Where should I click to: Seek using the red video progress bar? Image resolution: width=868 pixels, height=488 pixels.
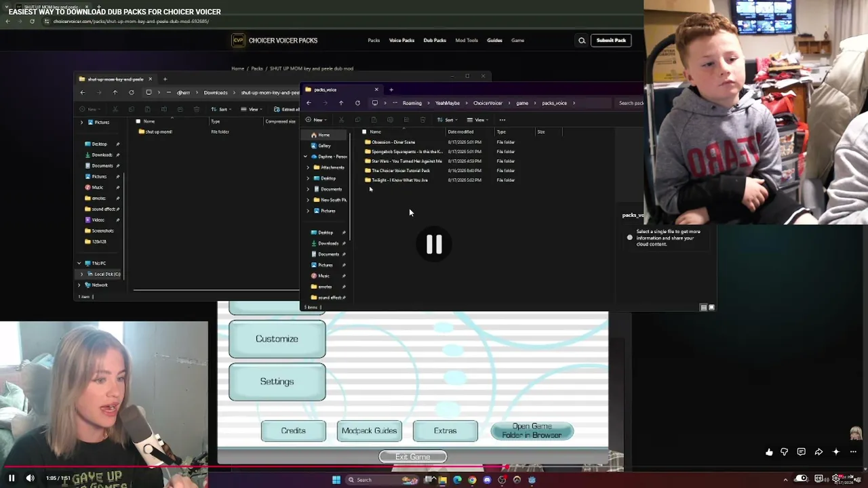coord(434,467)
